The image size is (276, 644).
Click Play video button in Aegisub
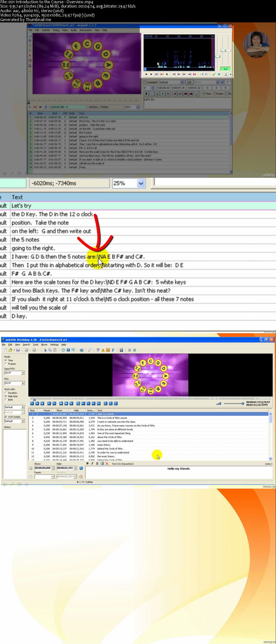[x=30, y=107]
